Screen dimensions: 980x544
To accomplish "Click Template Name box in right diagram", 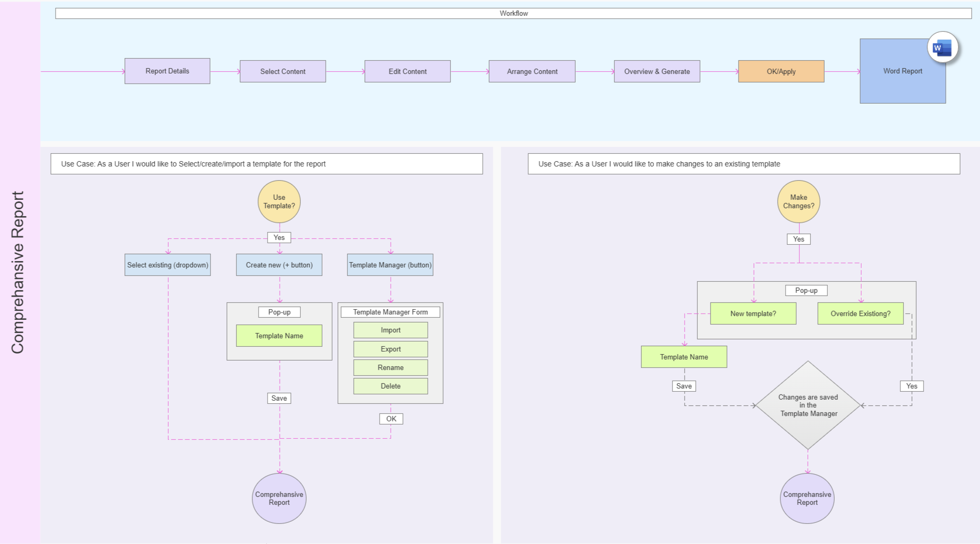I will point(684,357).
